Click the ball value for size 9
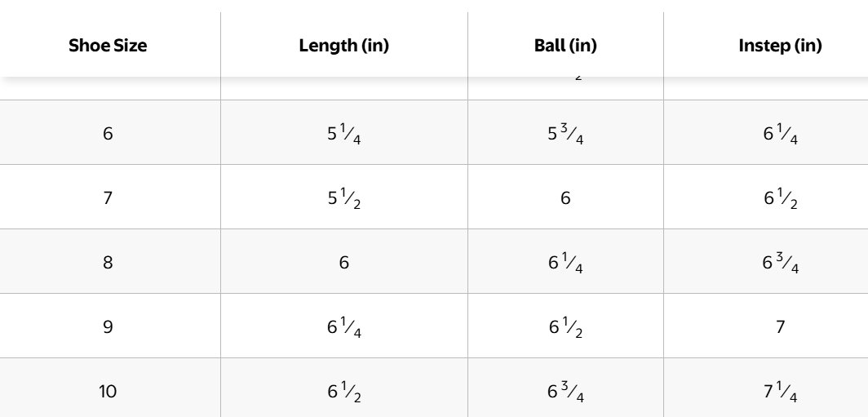Image resolution: width=868 pixels, height=417 pixels. click(565, 326)
